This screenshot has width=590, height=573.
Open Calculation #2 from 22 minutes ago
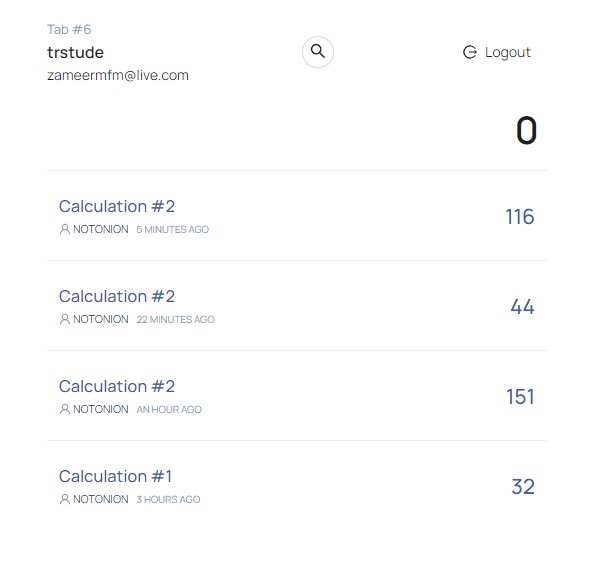point(117,296)
